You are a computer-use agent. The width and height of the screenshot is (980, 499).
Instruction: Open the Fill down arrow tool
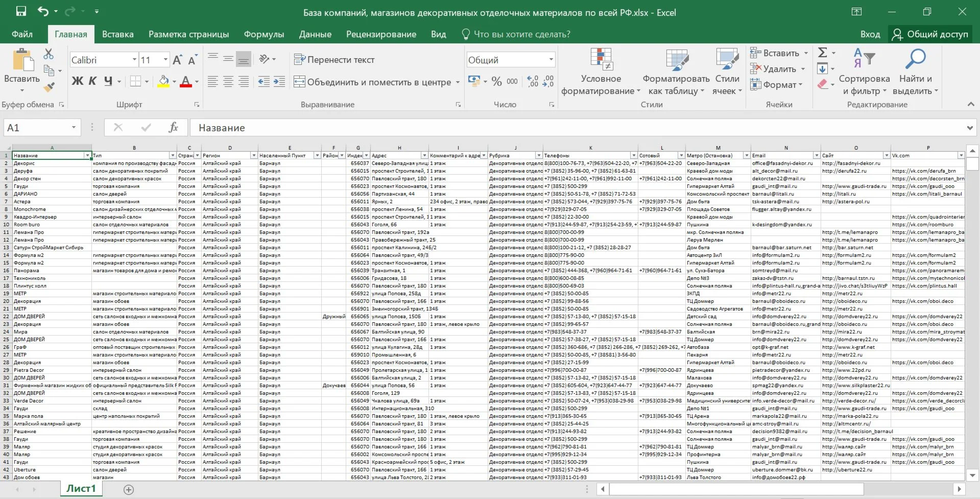[822, 68]
